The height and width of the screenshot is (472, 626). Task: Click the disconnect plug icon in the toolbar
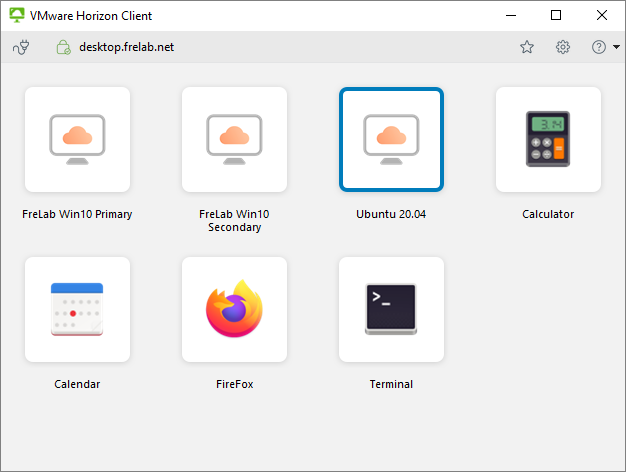pos(22,47)
